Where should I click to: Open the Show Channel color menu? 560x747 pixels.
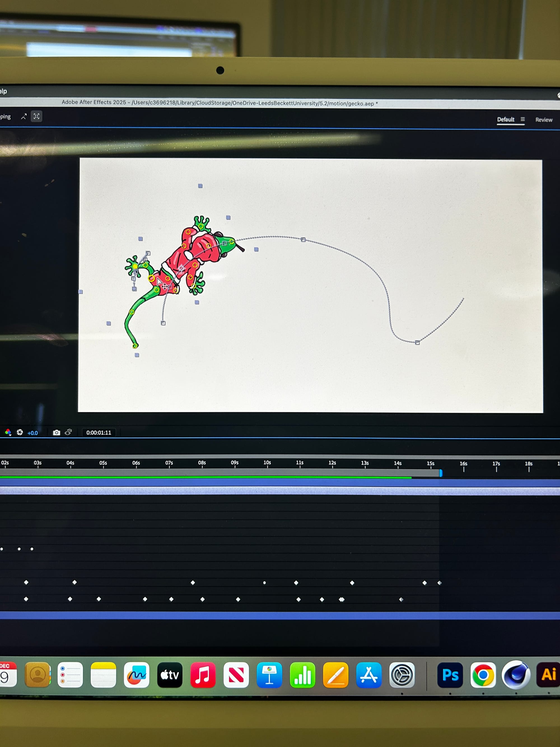[x=8, y=432]
